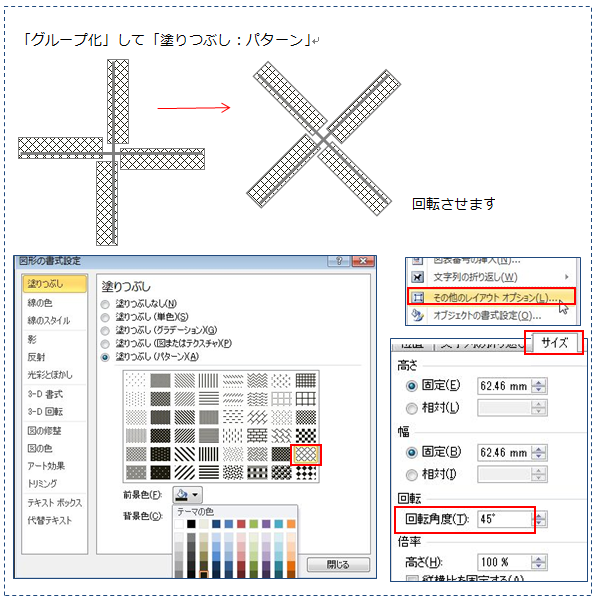Pick the red theme color swatch

[x=241, y=523]
